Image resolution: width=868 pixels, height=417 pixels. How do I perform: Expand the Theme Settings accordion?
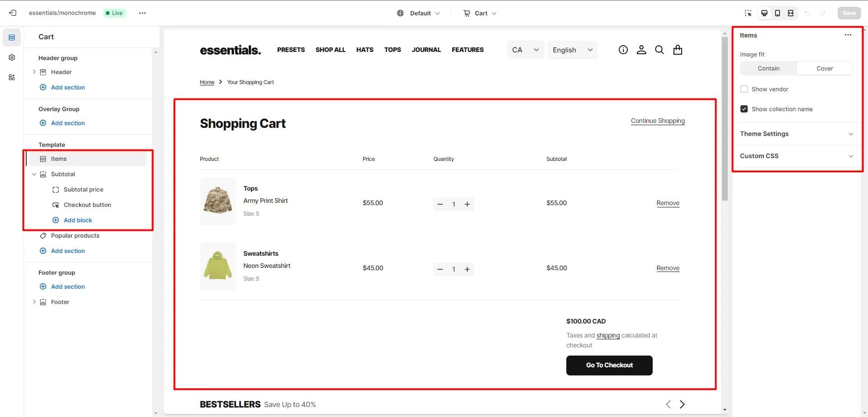pyautogui.click(x=797, y=134)
